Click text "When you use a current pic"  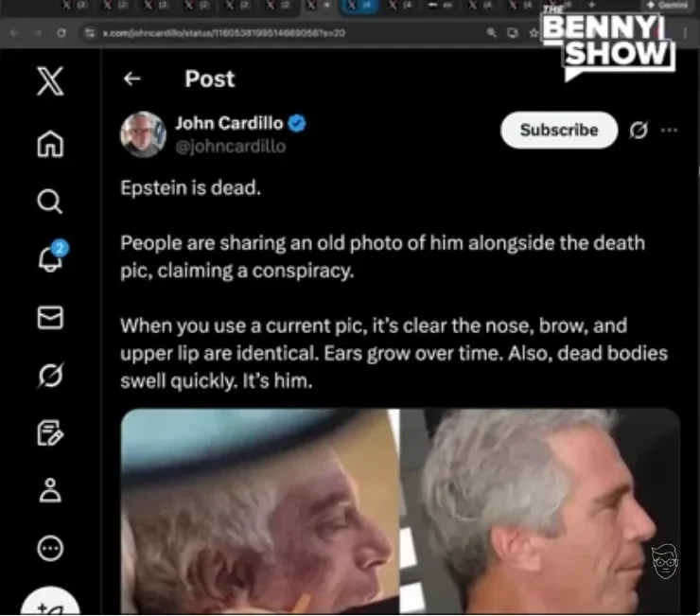[240, 326]
